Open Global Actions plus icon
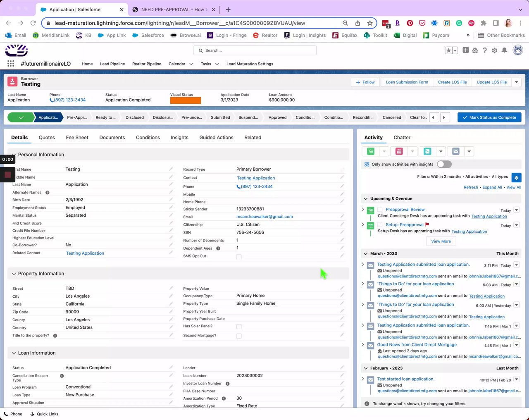The image size is (529, 420). click(x=466, y=50)
